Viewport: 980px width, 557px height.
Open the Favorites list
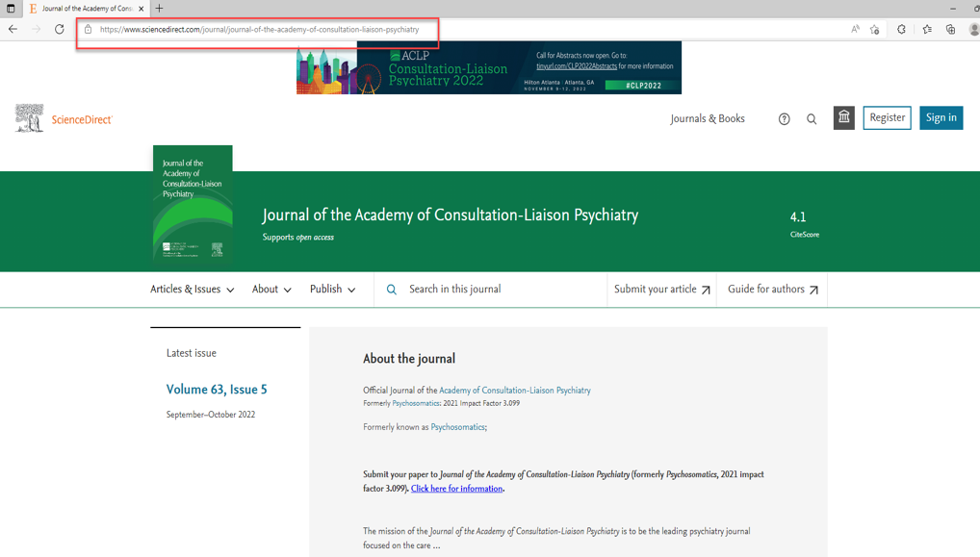pyautogui.click(x=927, y=30)
